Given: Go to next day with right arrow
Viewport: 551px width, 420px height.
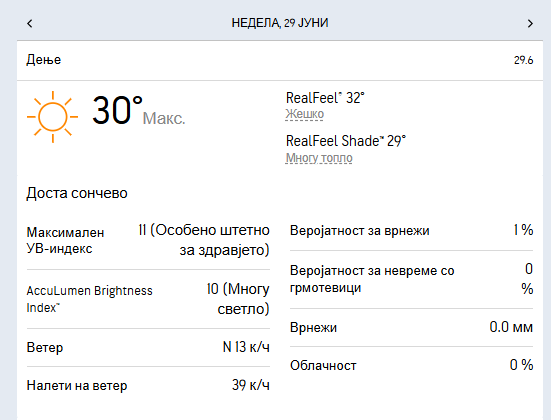Looking at the screenshot, I should [x=530, y=24].
